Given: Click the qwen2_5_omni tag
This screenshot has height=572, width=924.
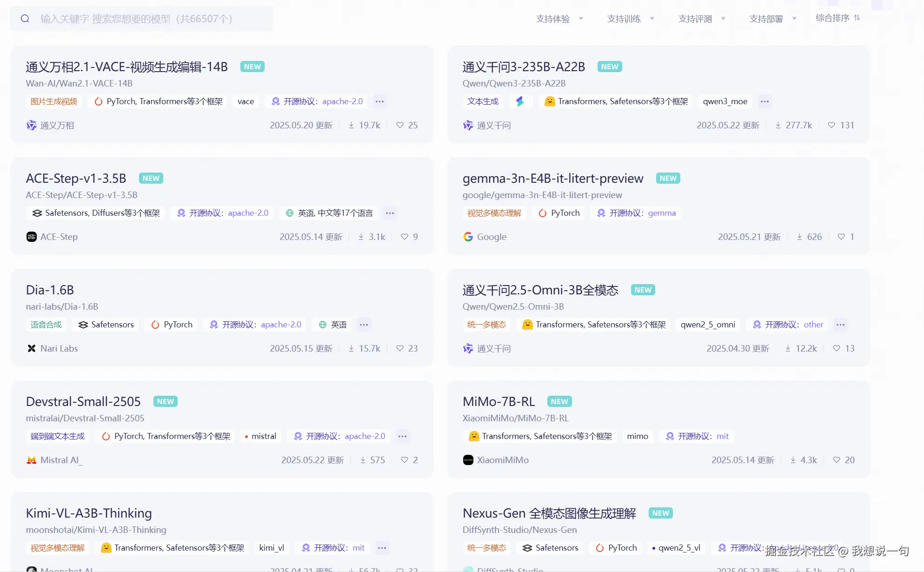Looking at the screenshot, I should [708, 325].
